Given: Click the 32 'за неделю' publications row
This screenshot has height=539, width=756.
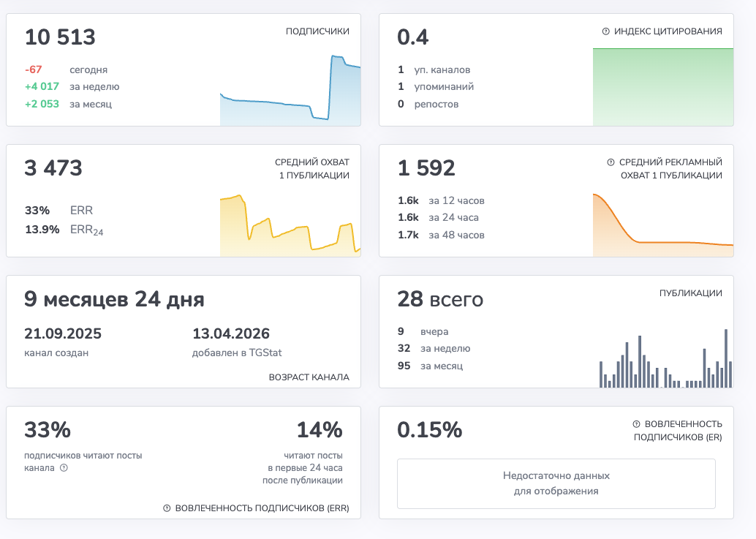Looking at the screenshot, I should click(x=434, y=348).
